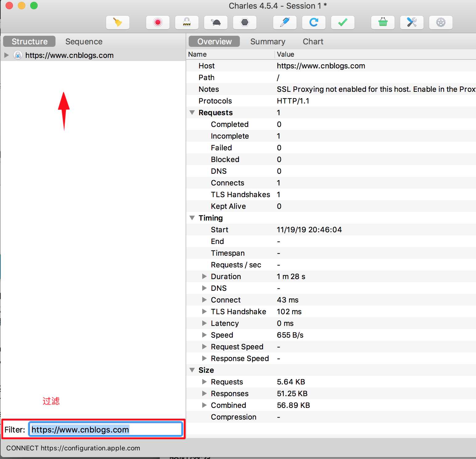Collapse the Requests section
This screenshot has width=476, height=459.
point(192,112)
